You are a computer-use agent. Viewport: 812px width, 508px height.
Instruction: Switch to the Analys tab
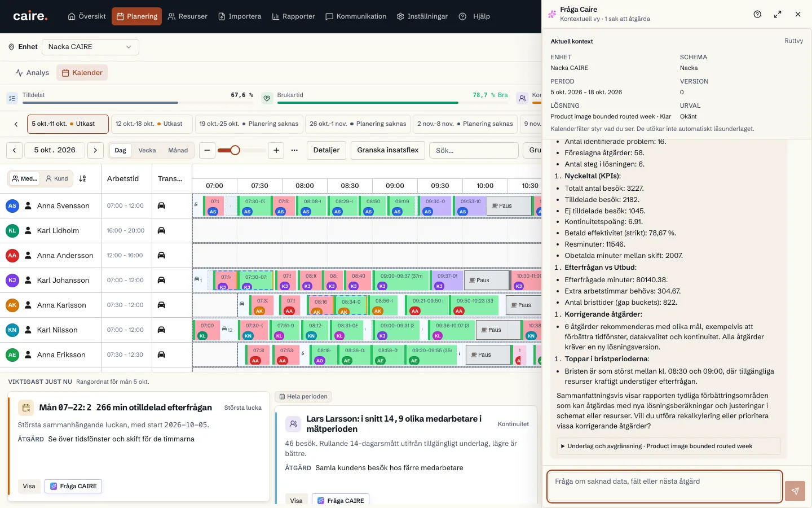(x=32, y=73)
